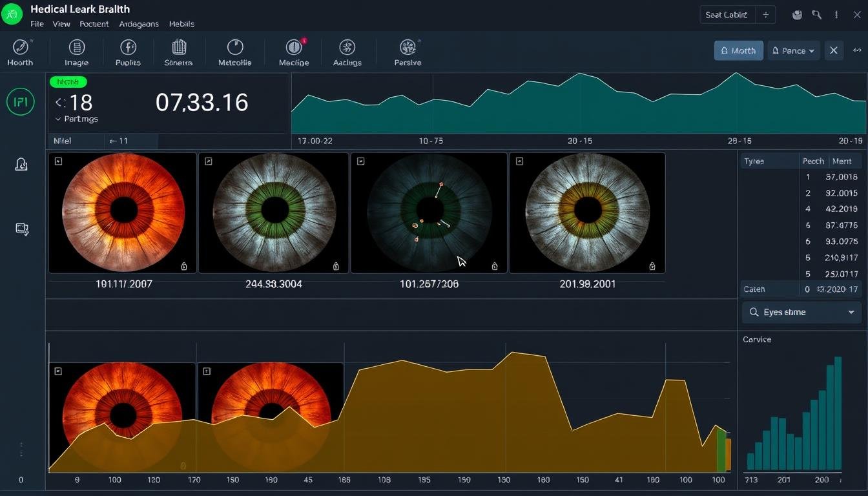Toggle checkbox on hazel iris image
868x496 pixels.
click(519, 161)
